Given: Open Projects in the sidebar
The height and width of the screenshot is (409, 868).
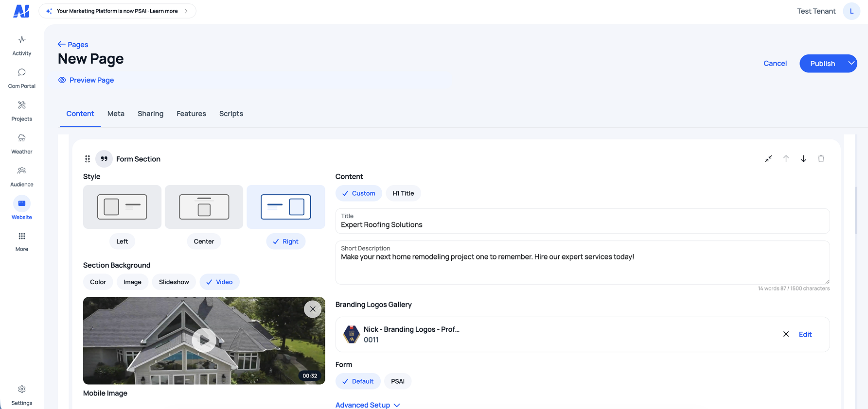Looking at the screenshot, I should click(x=22, y=111).
